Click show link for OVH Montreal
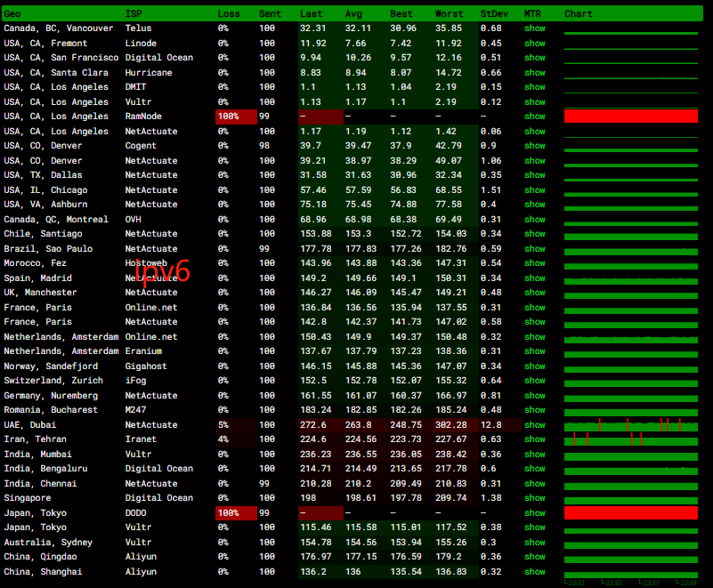The height and width of the screenshot is (588, 713). click(534, 219)
